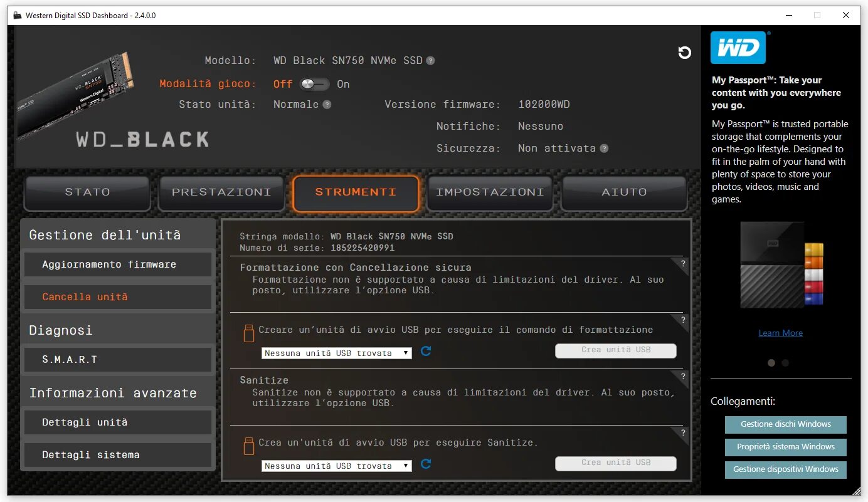Click the WD logo in the side panel
The height and width of the screenshot is (502, 868).
click(738, 48)
